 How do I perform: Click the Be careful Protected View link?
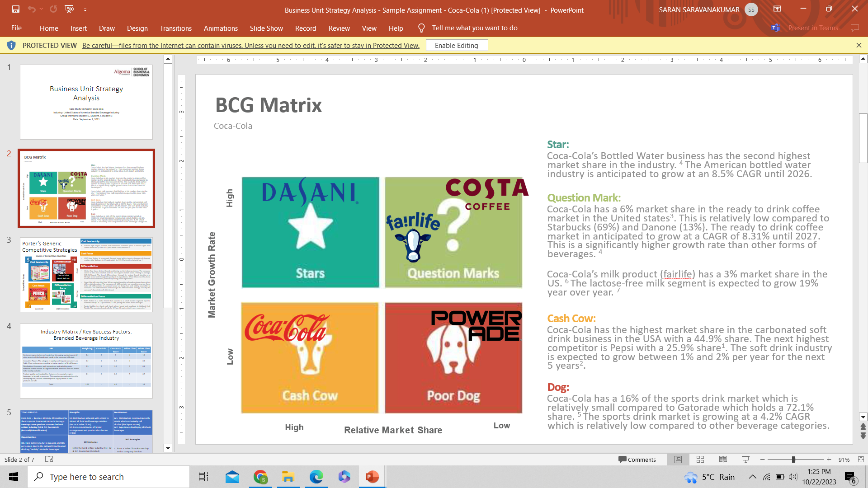click(251, 46)
